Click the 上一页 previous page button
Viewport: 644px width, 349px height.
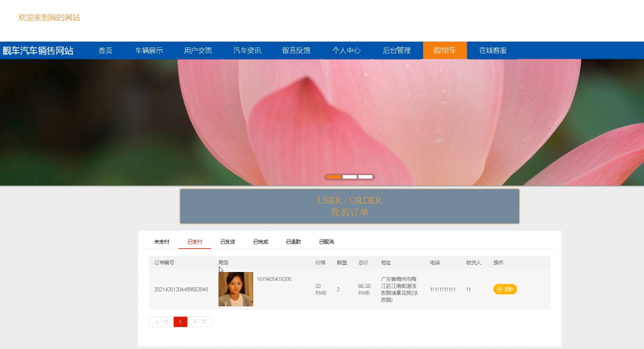tap(160, 321)
